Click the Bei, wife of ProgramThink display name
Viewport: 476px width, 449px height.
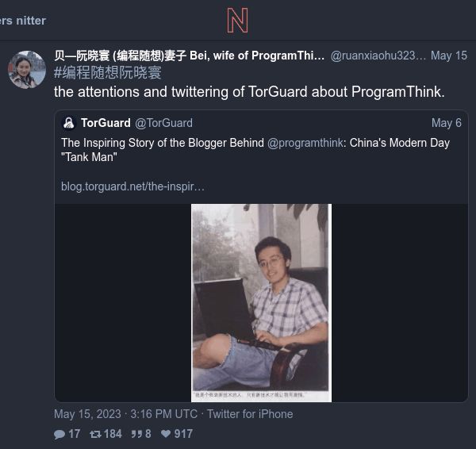[x=189, y=56]
